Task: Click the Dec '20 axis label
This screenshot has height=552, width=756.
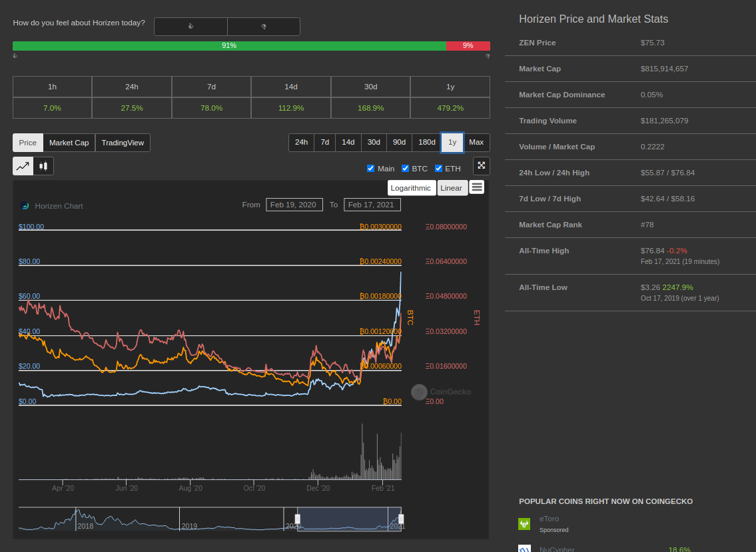Action: pos(318,488)
